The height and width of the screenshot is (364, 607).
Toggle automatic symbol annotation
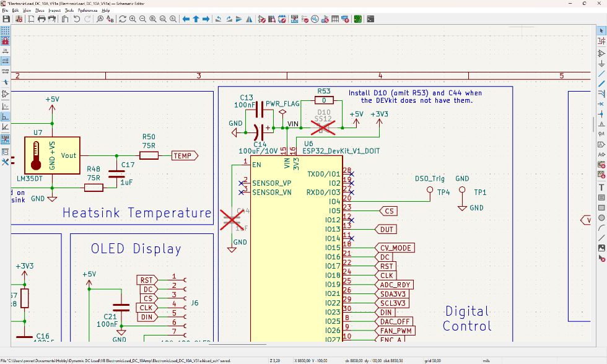[6, 139]
